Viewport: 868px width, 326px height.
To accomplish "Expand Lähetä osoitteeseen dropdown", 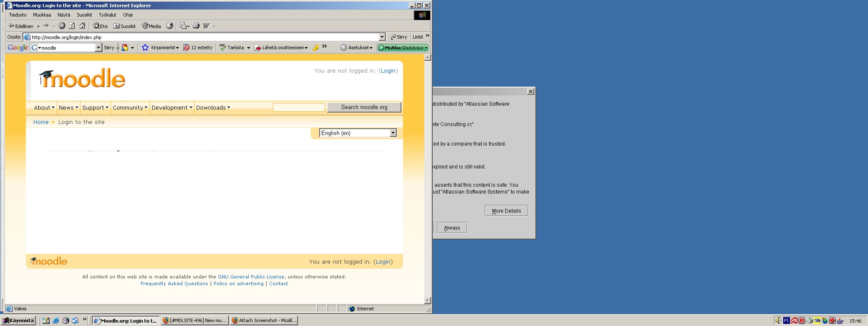I will tap(306, 48).
